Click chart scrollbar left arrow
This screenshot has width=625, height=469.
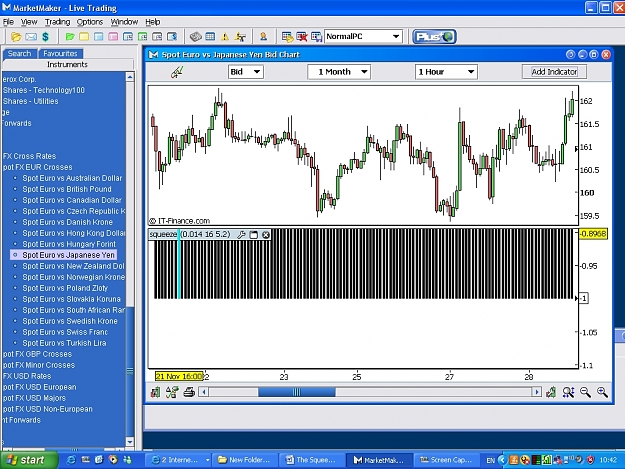pyautogui.click(x=204, y=392)
